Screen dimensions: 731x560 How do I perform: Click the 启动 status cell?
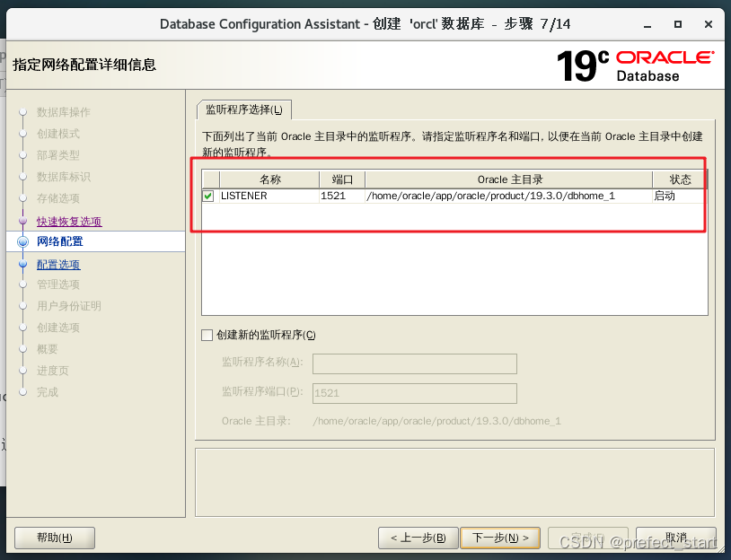(680, 196)
